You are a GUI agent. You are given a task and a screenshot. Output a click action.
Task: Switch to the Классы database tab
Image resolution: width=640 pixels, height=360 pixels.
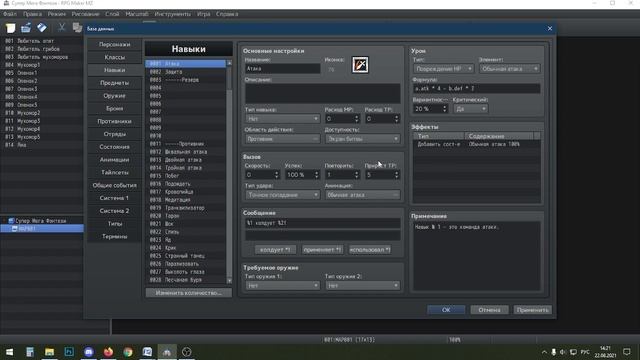(114, 57)
